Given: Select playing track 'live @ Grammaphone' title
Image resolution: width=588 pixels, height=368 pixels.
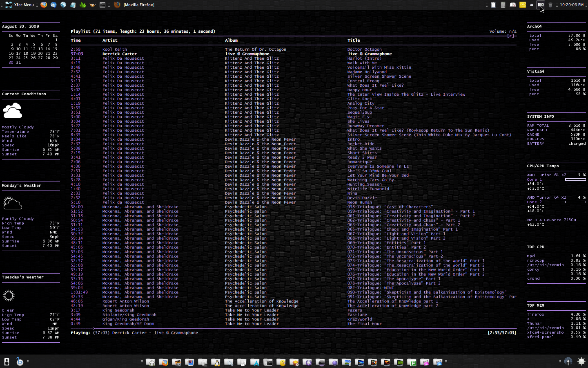Looking at the screenshot, I should click(370, 54).
